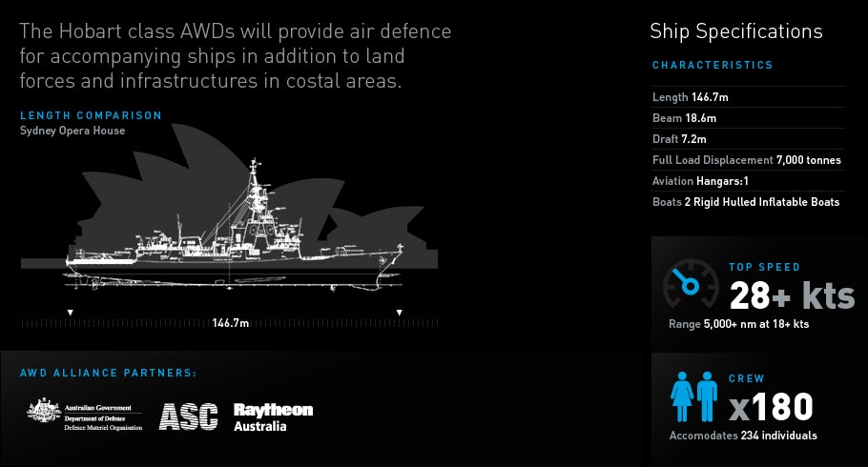868x467 pixels.
Task: Click the 146.7m label on the ruler
Action: coord(230,323)
